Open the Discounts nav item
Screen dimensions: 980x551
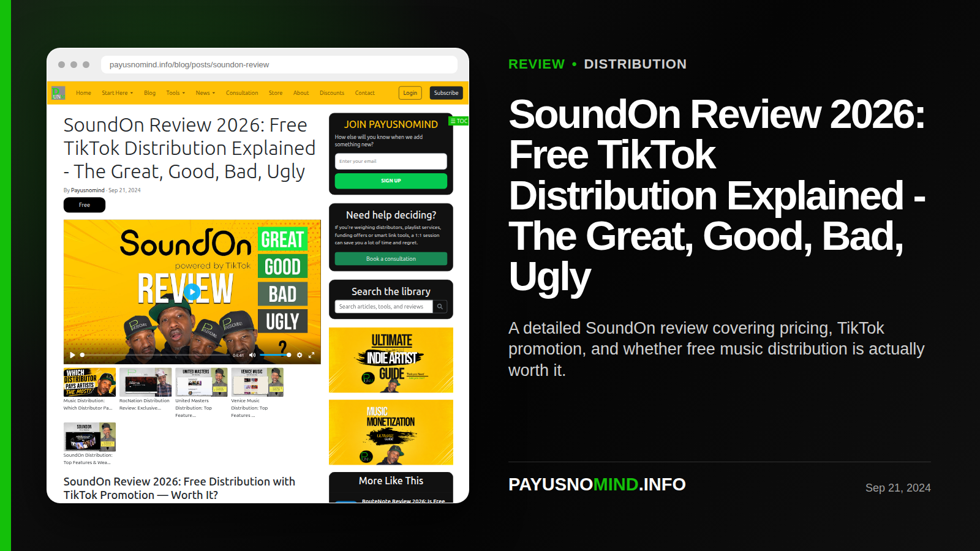(x=332, y=93)
